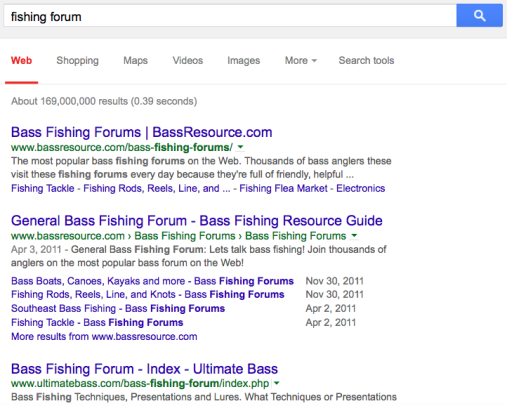Open 'Bass Fishing Forums | BassResource.com' result
The width and height of the screenshot is (507, 406).
[x=142, y=132]
